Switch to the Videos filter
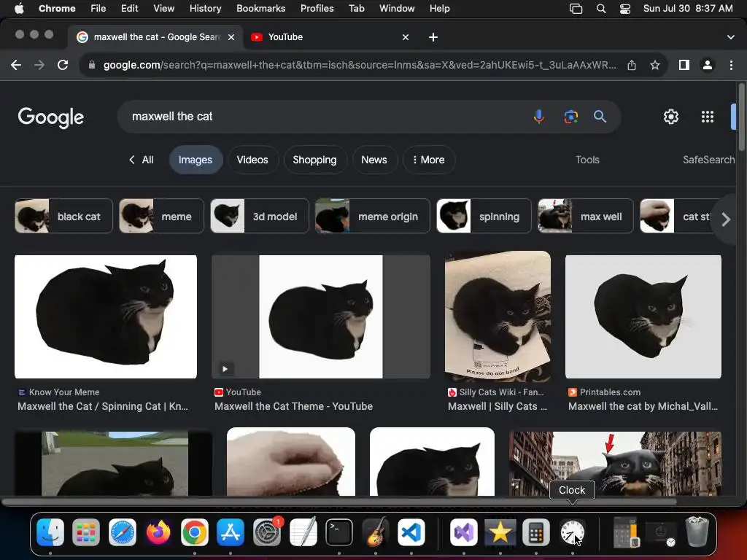 (x=252, y=160)
